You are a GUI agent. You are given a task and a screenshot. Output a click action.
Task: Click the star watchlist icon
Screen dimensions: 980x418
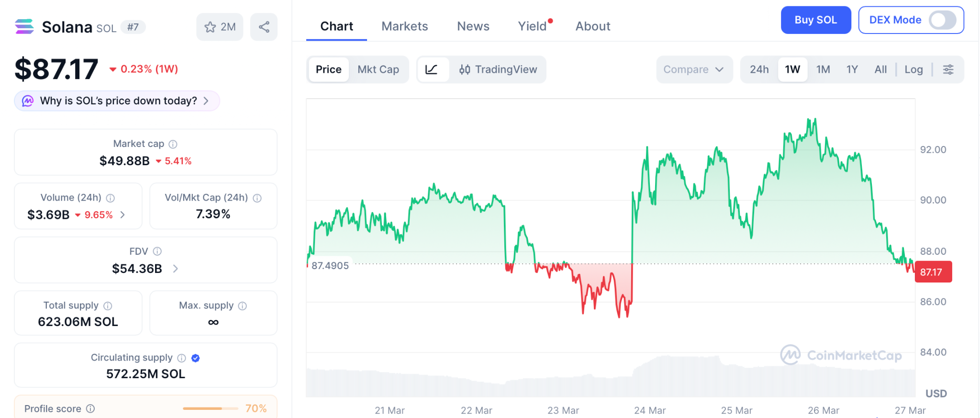point(211,27)
